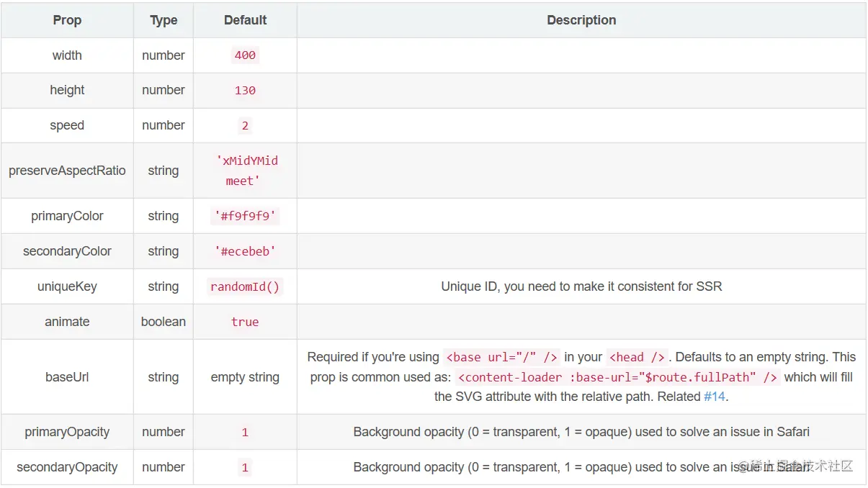Open the #14 related issue link

tap(715, 397)
